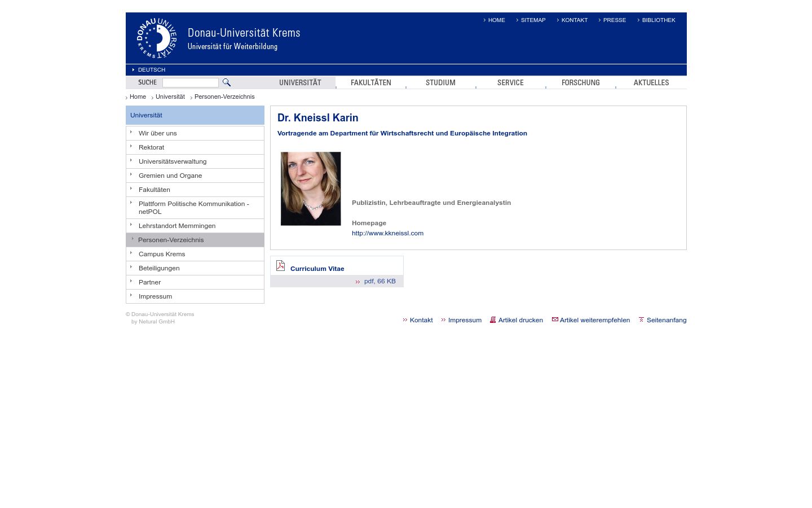Open the http://www.kkneissl.com homepage link
Viewport: 812px width, 508px height.
point(387,233)
